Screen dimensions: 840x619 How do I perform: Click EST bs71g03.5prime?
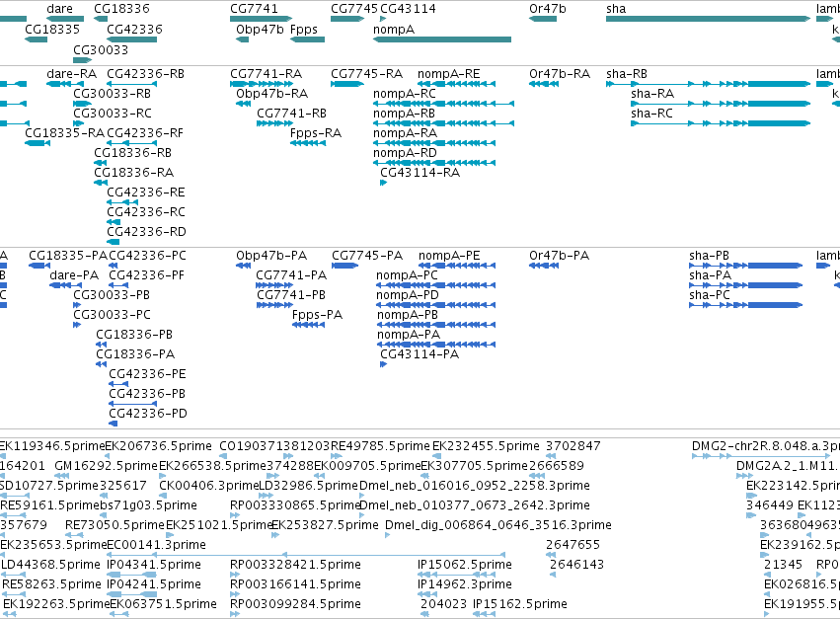pyautogui.click(x=149, y=505)
